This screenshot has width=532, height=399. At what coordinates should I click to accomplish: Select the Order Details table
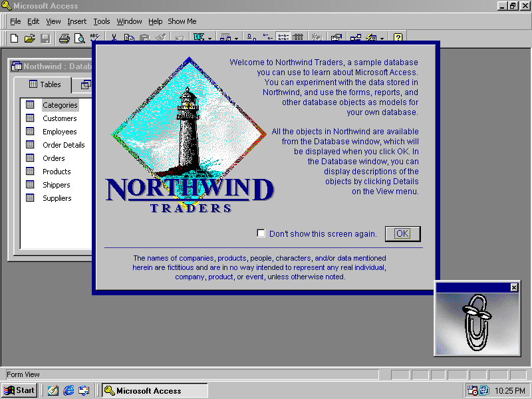pyautogui.click(x=64, y=145)
